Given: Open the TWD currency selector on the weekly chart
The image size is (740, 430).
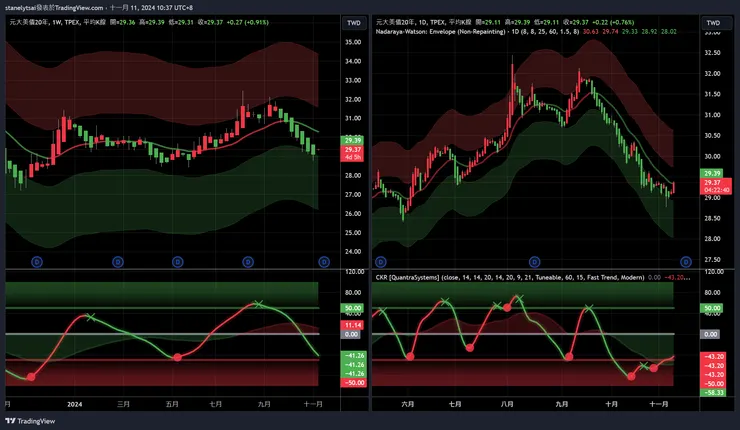Looking at the screenshot, I should pos(354,23).
